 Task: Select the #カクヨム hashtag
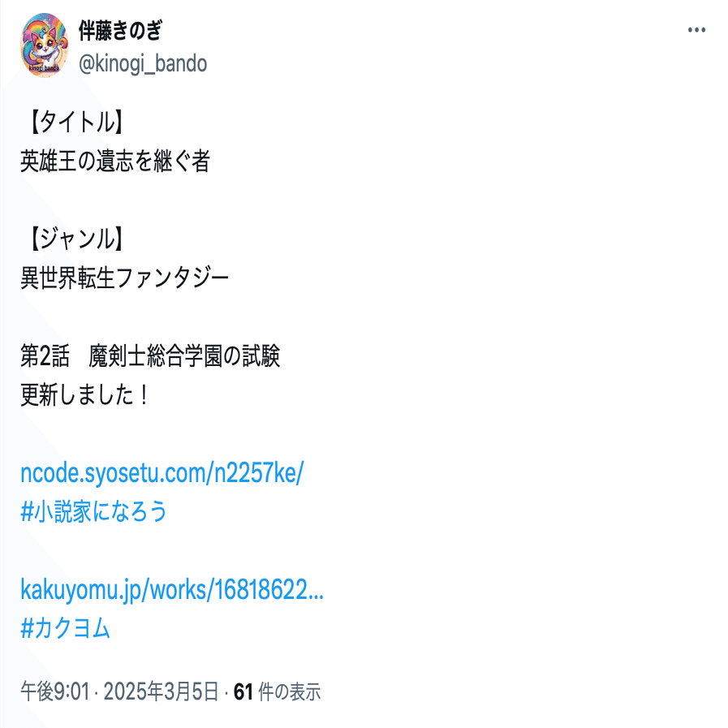click(x=66, y=628)
